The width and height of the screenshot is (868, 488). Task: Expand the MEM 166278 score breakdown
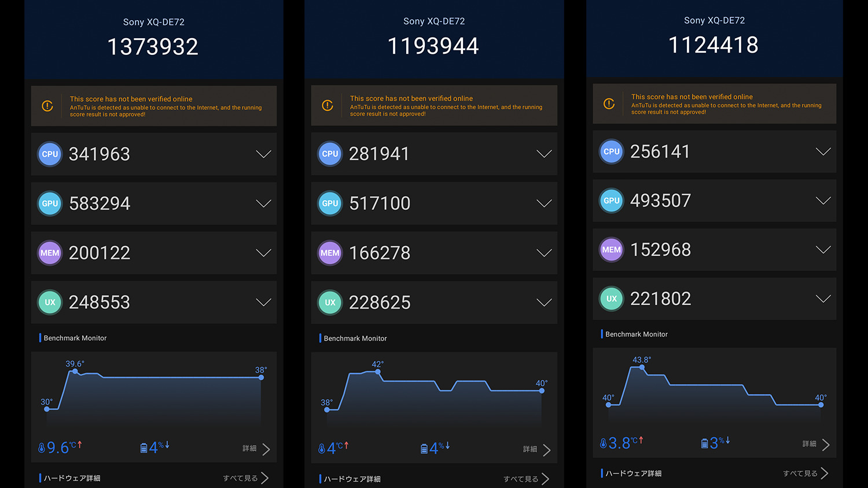[x=544, y=253]
